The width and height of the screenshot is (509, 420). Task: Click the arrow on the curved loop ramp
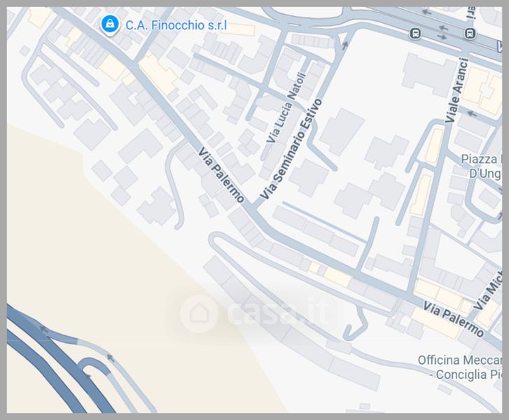[87, 377]
